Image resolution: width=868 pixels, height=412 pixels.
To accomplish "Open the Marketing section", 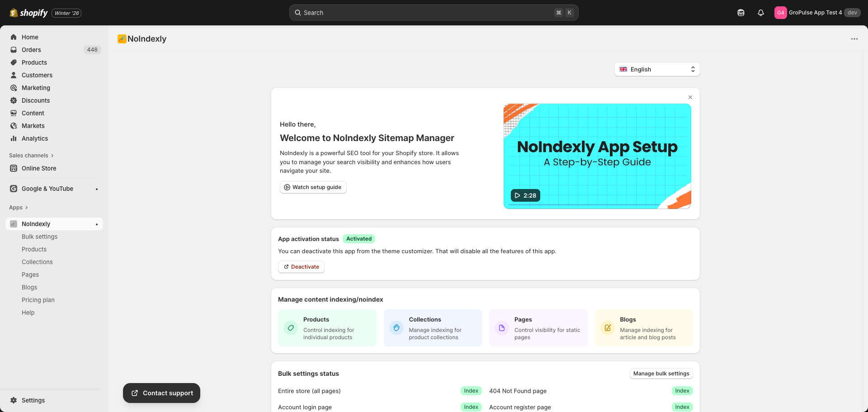I will tap(36, 88).
